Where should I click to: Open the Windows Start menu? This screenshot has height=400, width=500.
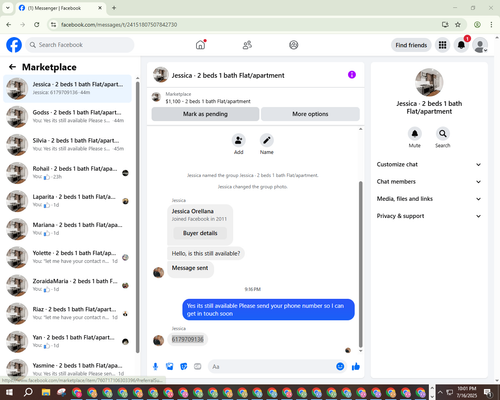(9, 392)
